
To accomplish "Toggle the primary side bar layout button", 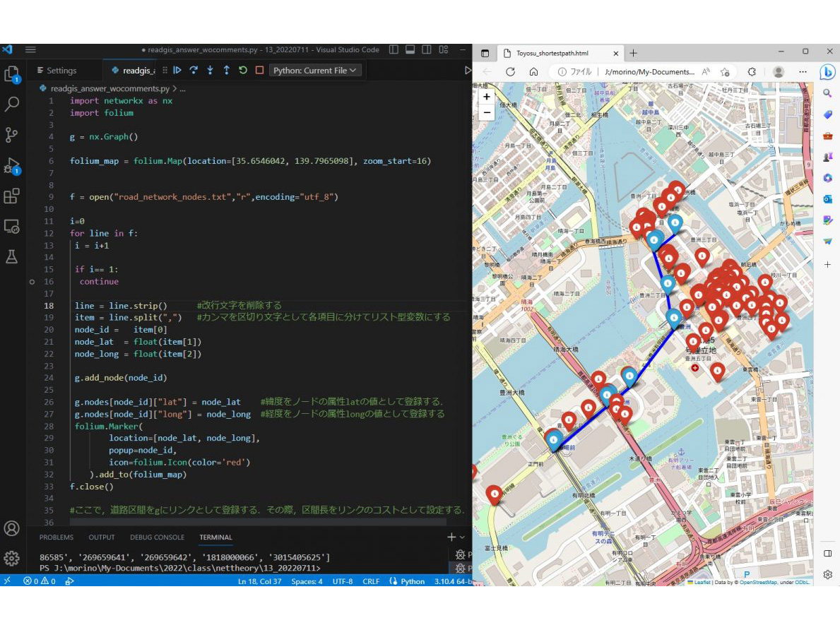I will (x=394, y=50).
